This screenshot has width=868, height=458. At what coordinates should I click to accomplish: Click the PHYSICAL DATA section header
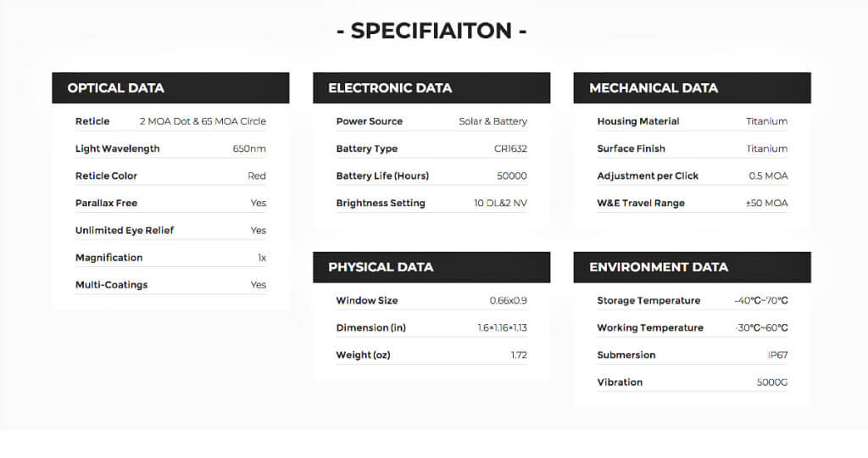(381, 267)
